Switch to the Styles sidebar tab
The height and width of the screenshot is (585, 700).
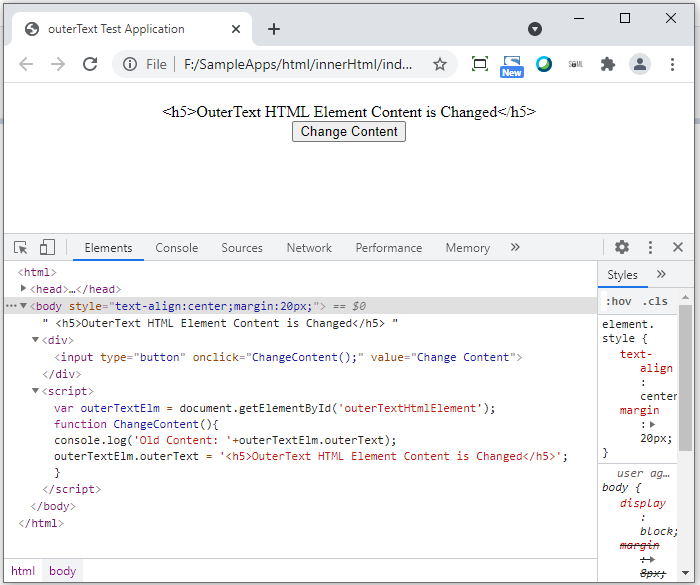pyautogui.click(x=622, y=275)
